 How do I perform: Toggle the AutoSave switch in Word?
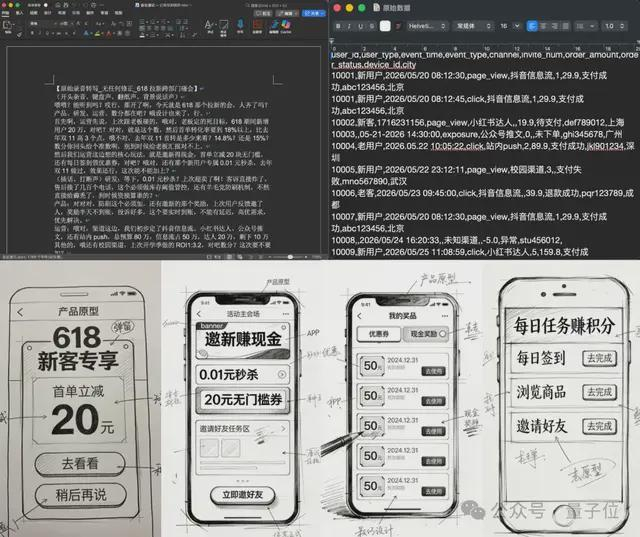[45, 5]
